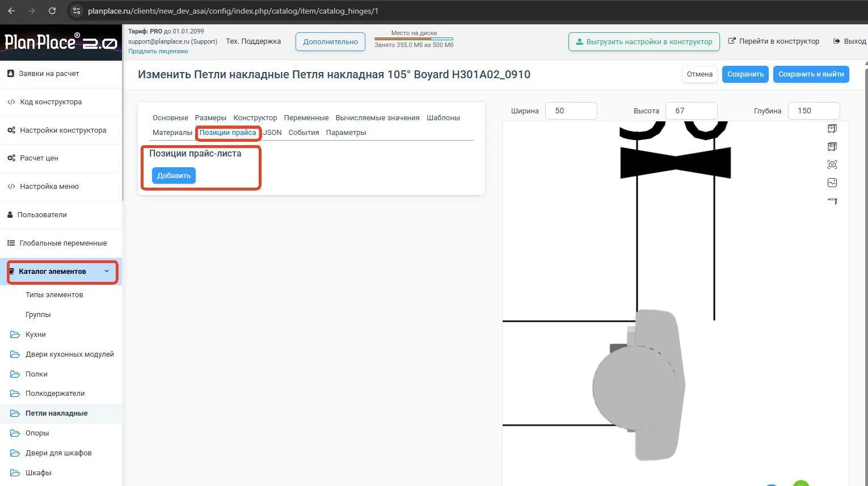Open the Основные tab
The width and height of the screenshot is (868, 486).
pyautogui.click(x=170, y=118)
